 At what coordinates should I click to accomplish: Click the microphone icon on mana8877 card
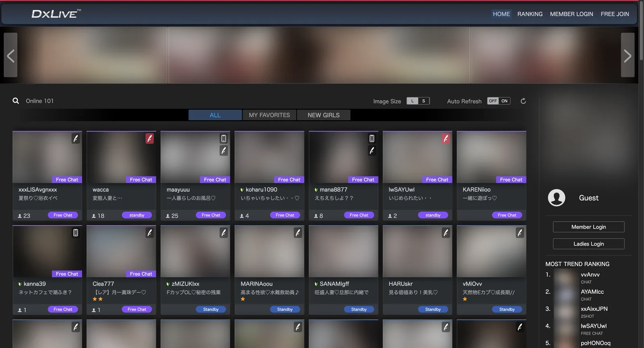point(372,150)
